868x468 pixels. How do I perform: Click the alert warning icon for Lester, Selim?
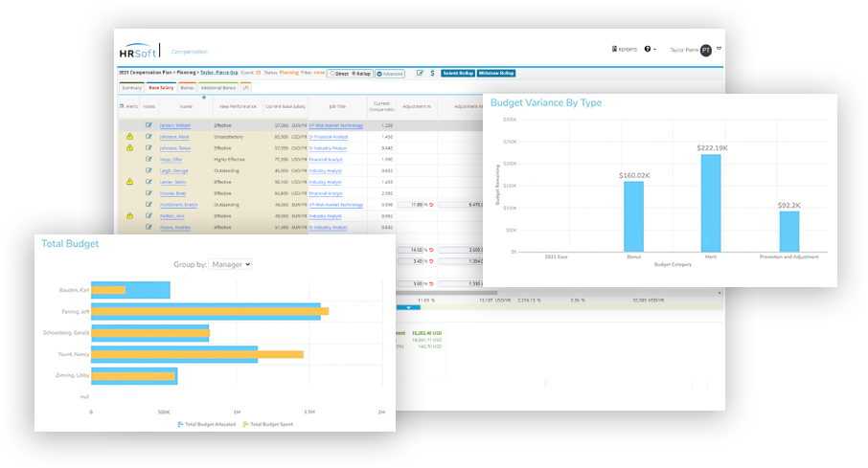130,182
